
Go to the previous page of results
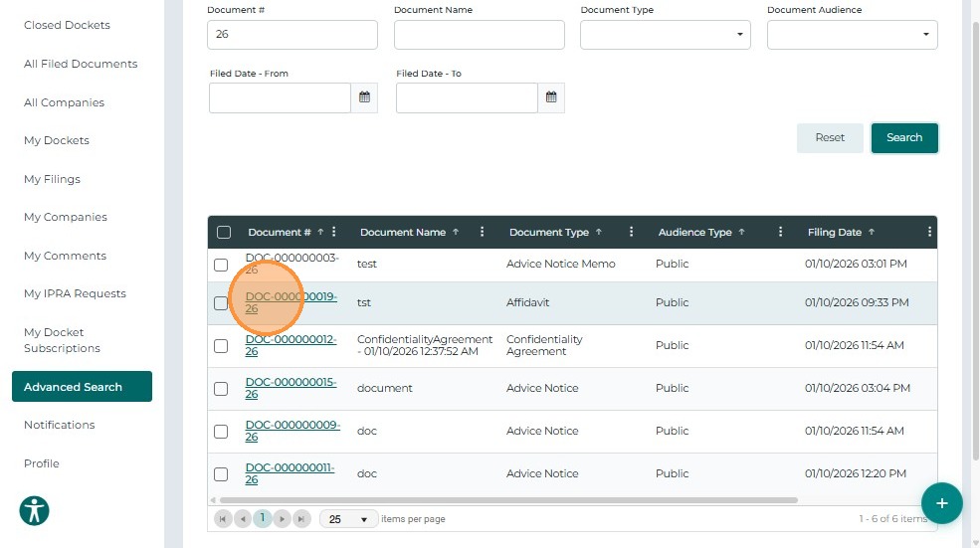point(243,518)
